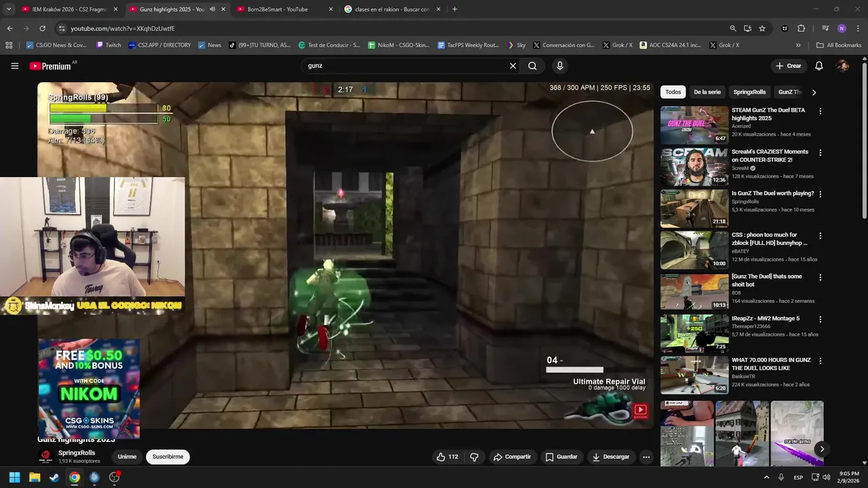Go to YouTube Premium home logo
Screen dimensions: 868x488
pyautogui.click(x=51, y=66)
